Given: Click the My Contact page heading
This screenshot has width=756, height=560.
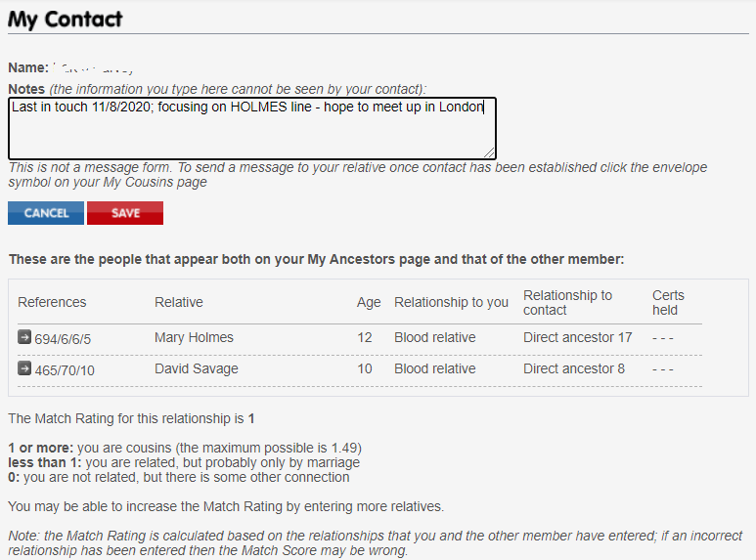Looking at the screenshot, I should coord(66,20).
